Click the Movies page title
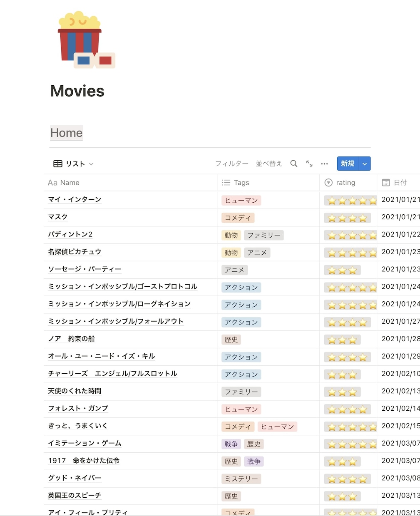Viewport: 420px width, 516px height. 77,91
